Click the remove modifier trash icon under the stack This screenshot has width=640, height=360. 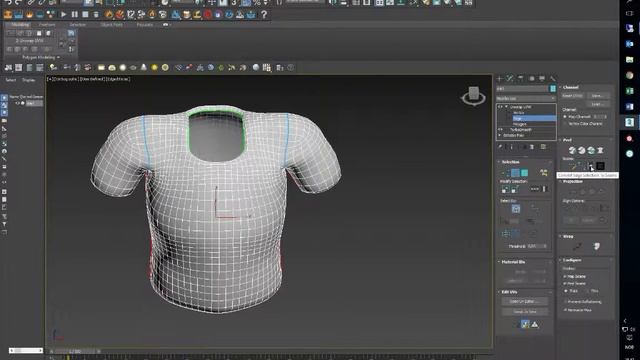point(532,147)
